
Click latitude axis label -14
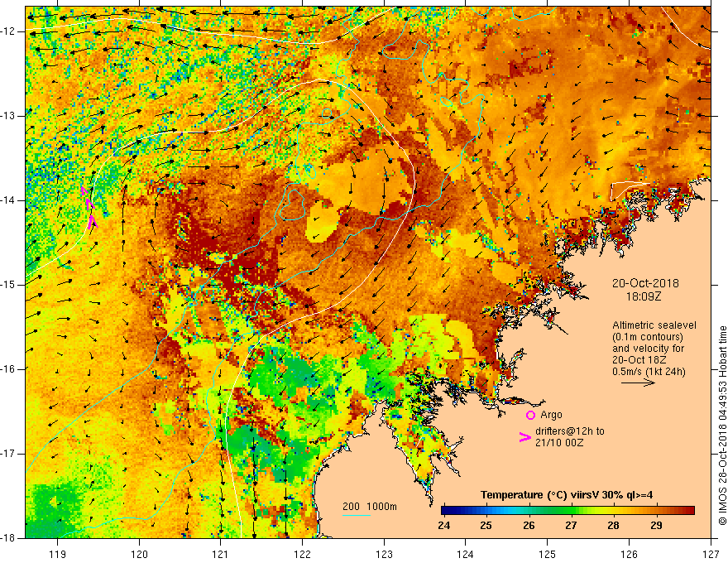pos(8,200)
